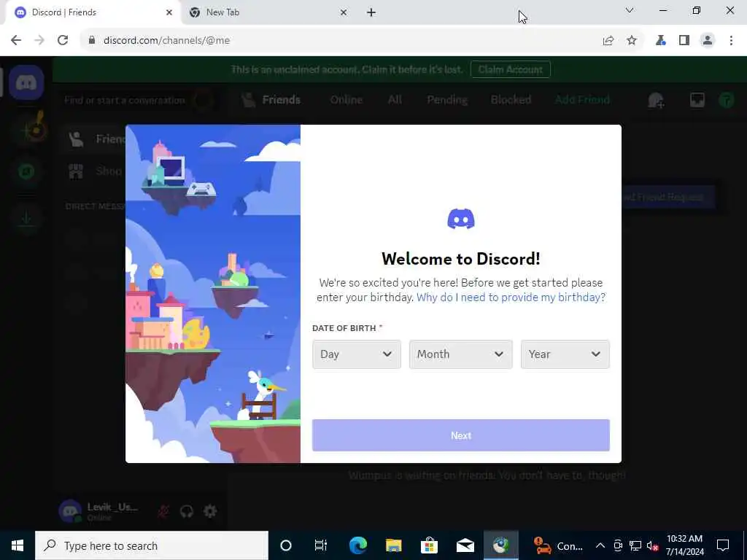
Task: Click the Discord home icon in the server sidebar
Action: pyautogui.click(x=27, y=83)
